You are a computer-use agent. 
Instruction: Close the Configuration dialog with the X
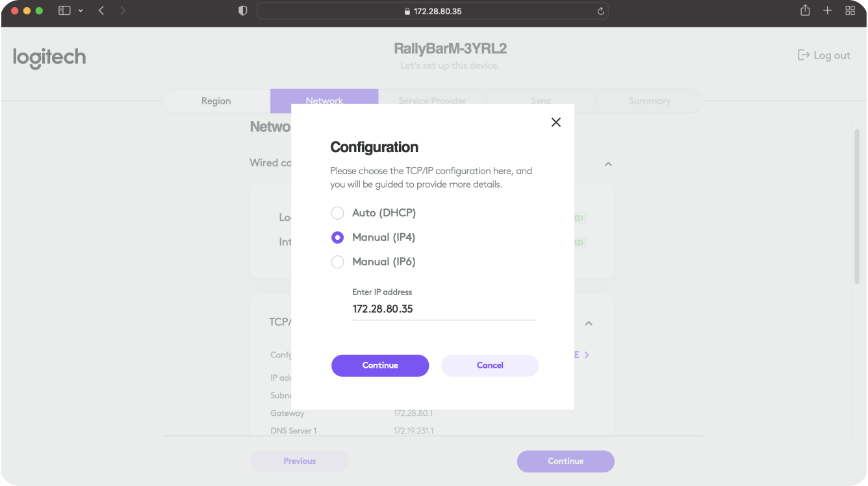[x=555, y=122]
